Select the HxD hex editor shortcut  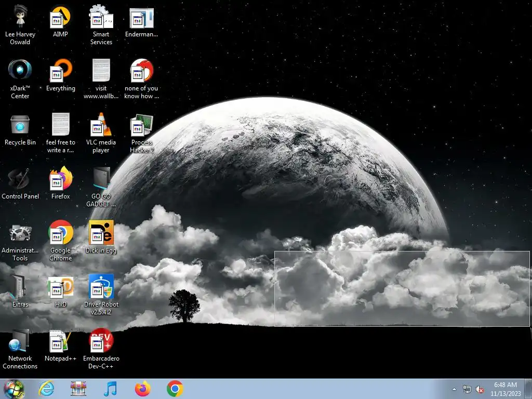[60, 291]
